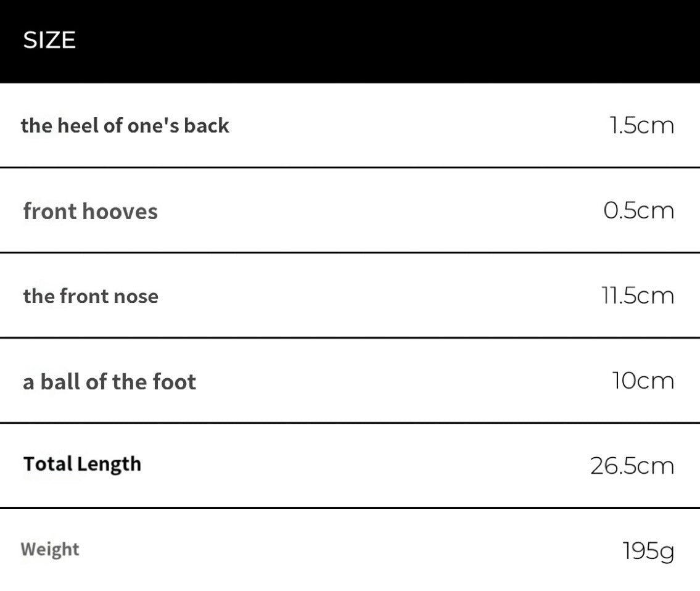The height and width of the screenshot is (591, 700).
Task: Click empty space in Total Length row
Action: coord(366,466)
